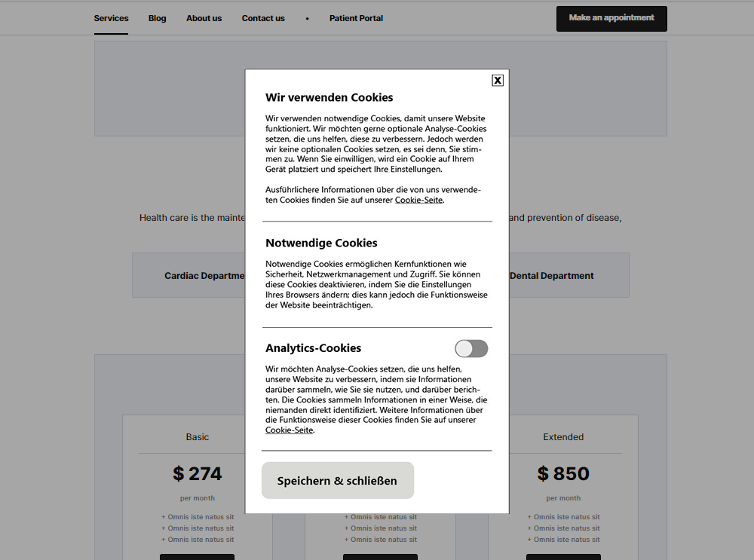Screen dimensions: 754x560
Task: Open the Services menu item
Action: [111, 18]
